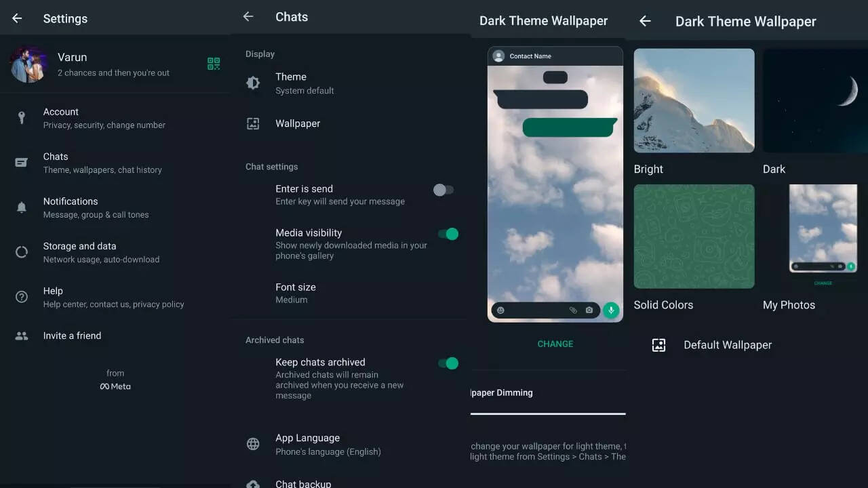Go back using the Chats back arrow
The height and width of the screenshot is (488, 868).
pyautogui.click(x=248, y=16)
